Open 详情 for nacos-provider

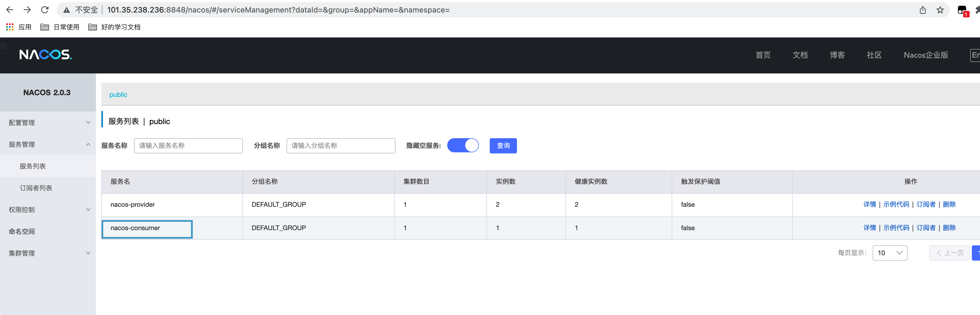869,205
